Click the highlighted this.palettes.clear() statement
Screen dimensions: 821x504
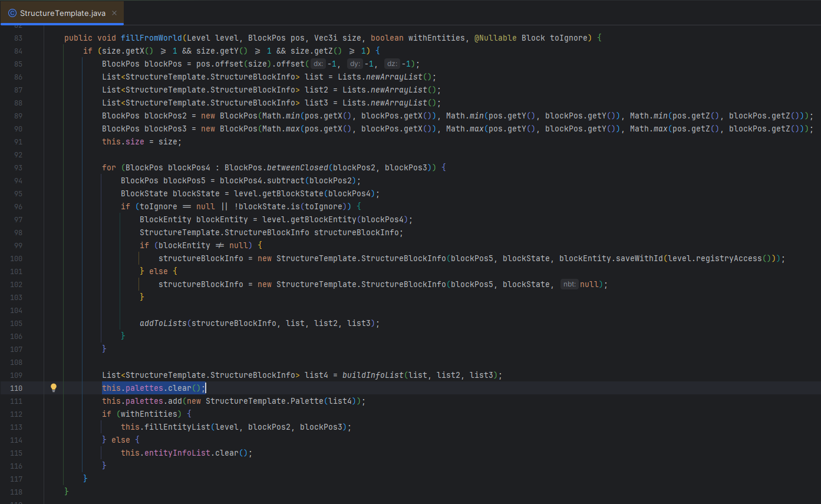click(153, 388)
